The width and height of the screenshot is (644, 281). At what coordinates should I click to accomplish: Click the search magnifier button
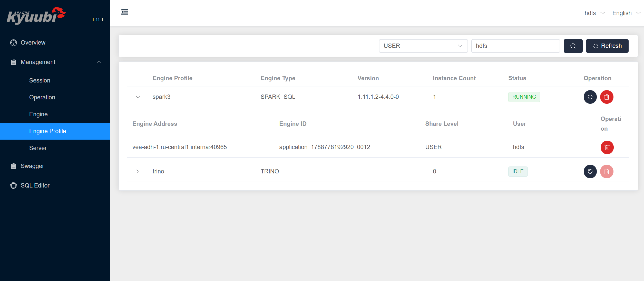point(573,46)
